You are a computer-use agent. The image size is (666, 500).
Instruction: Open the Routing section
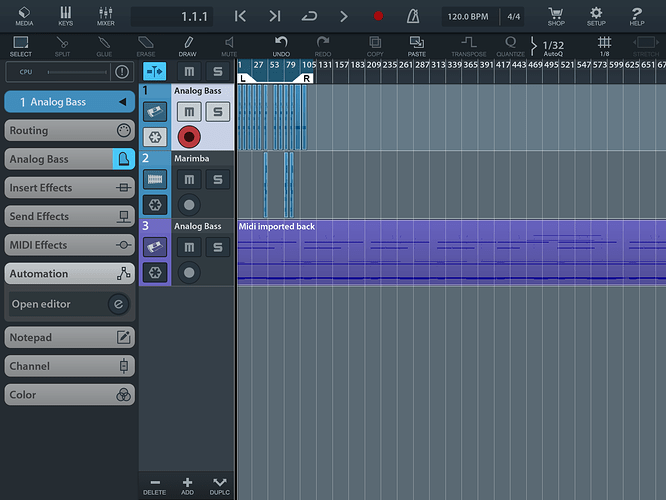[70, 130]
